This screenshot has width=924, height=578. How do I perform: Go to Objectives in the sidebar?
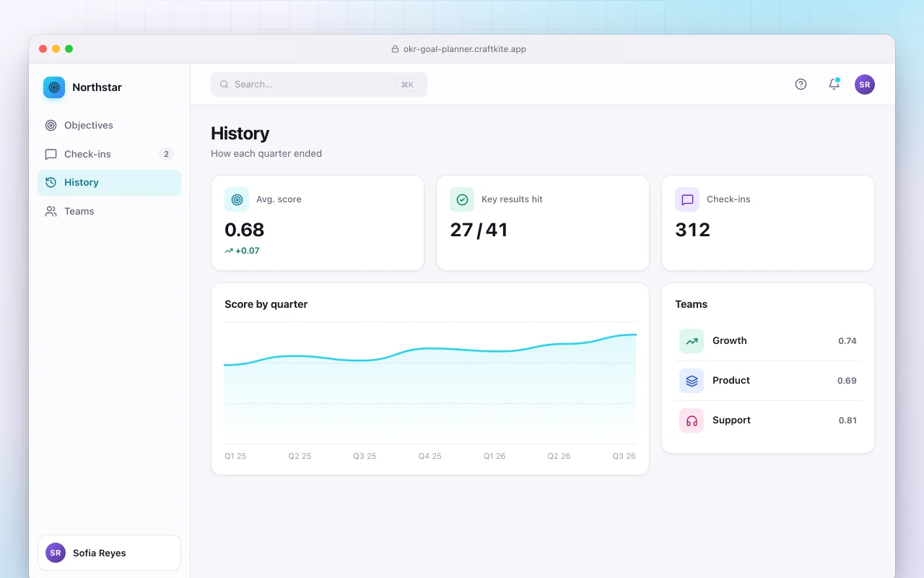[109, 125]
